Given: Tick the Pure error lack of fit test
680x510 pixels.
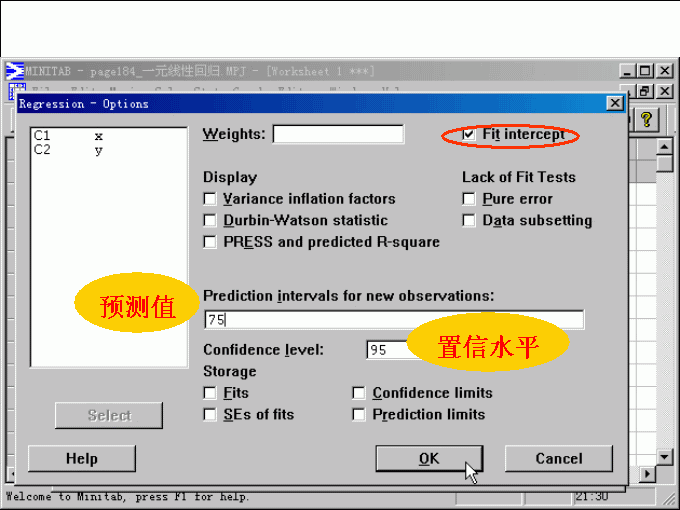Looking at the screenshot, I should 469,199.
